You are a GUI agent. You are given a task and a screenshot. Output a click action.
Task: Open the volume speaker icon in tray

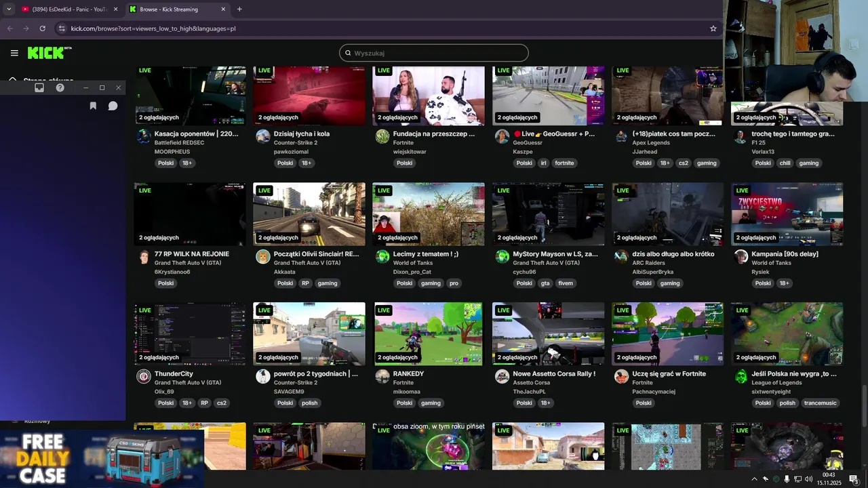pyautogui.click(x=808, y=479)
